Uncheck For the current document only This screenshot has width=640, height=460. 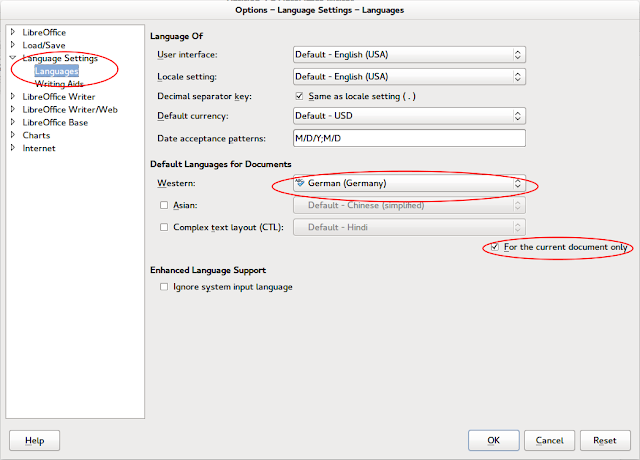[x=494, y=247]
